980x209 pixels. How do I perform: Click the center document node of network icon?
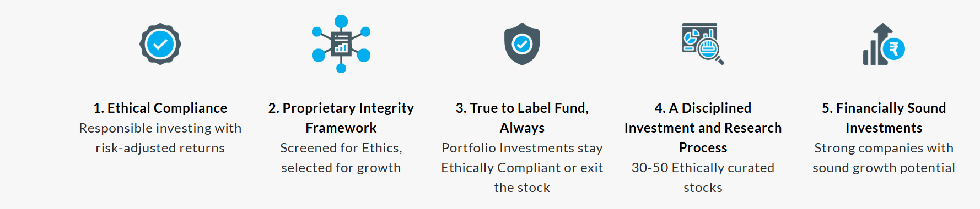point(341,44)
